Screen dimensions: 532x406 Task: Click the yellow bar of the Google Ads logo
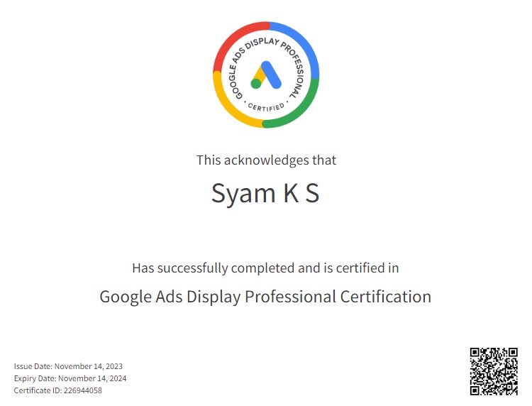(x=260, y=74)
